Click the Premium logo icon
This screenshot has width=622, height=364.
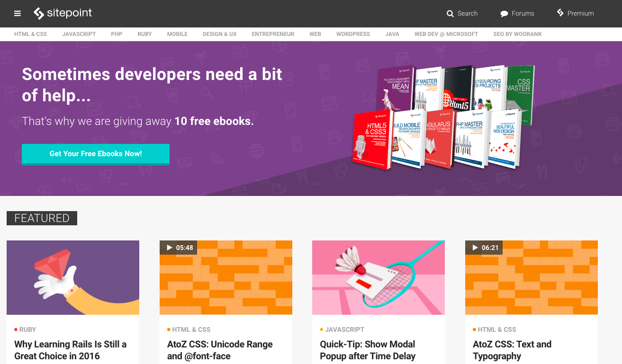(x=560, y=13)
